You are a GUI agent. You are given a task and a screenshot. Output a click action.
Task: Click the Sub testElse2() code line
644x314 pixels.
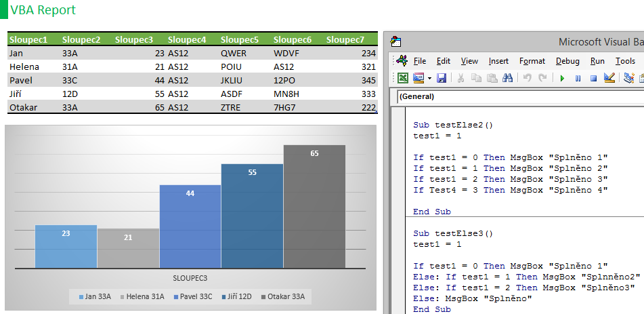(452, 125)
